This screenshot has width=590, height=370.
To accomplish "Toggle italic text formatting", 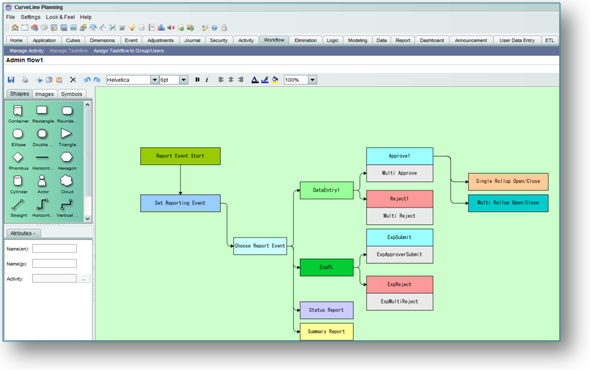I will 207,80.
